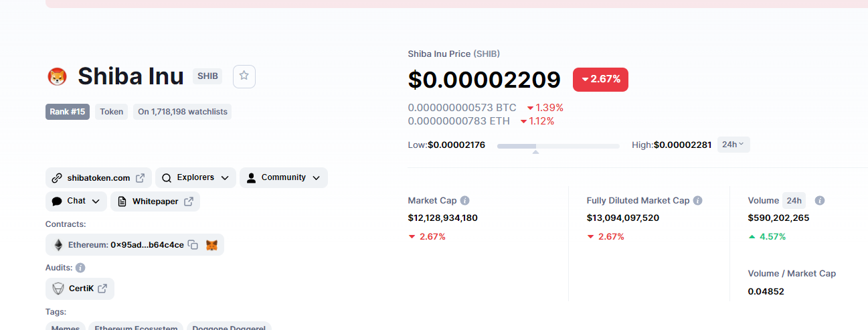Viewport: 868px width, 330px height.
Task: Change the 24h low/high time range
Action: (x=733, y=145)
